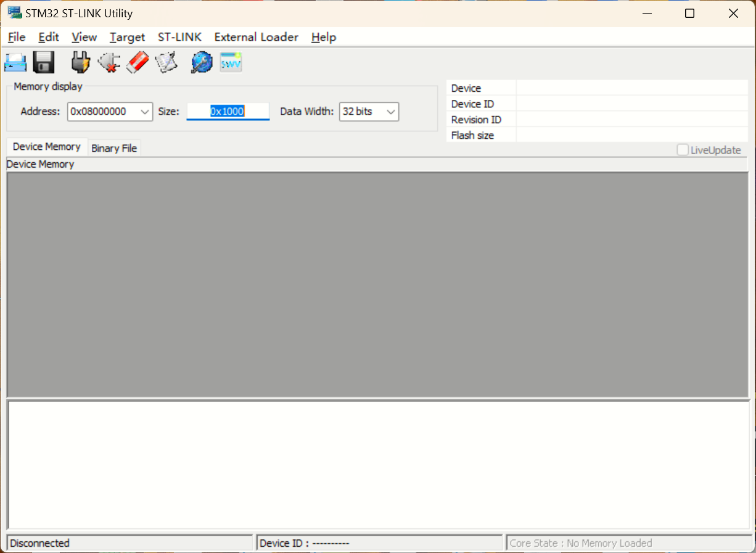Viewport: 756px width, 553px height.
Task: Open the External Loader menu
Action: pos(257,37)
